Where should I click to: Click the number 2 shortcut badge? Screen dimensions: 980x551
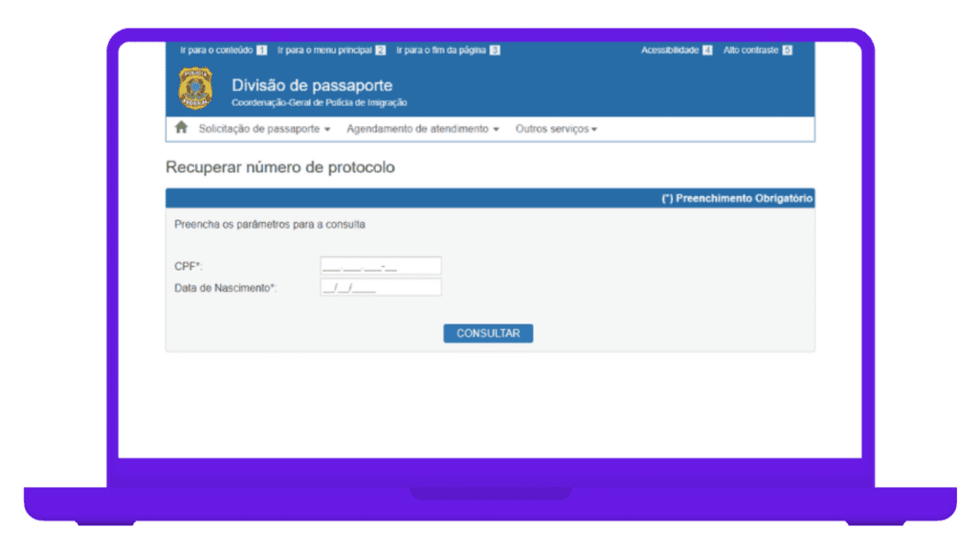[380, 51]
